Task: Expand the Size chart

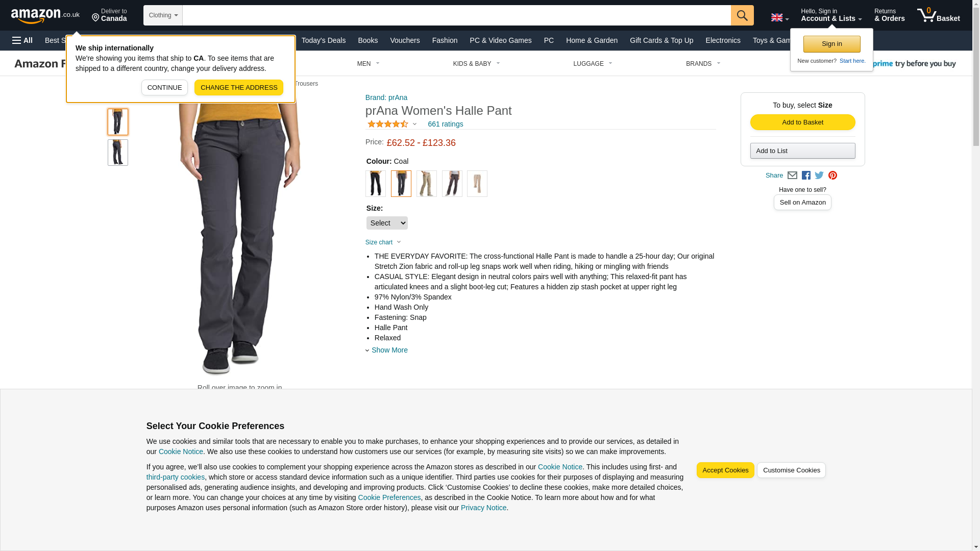Action: 383,242
